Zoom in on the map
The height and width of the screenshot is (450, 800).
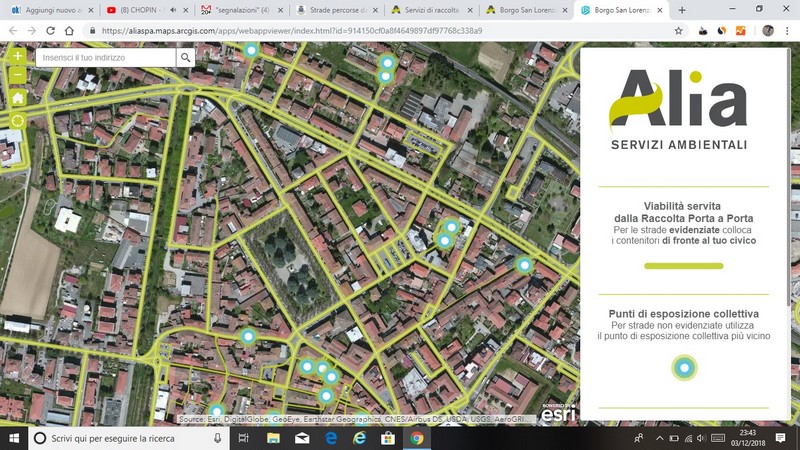17,56
